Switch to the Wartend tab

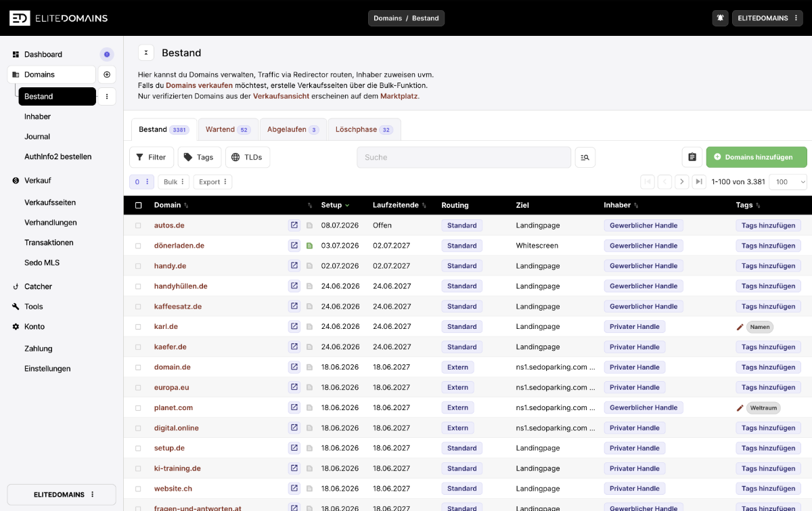point(227,129)
